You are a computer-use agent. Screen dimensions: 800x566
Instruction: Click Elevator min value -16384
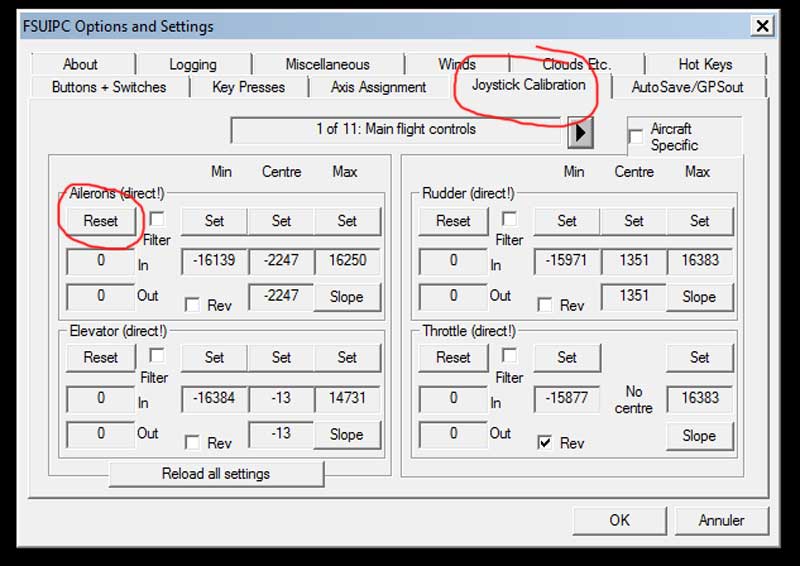214,398
